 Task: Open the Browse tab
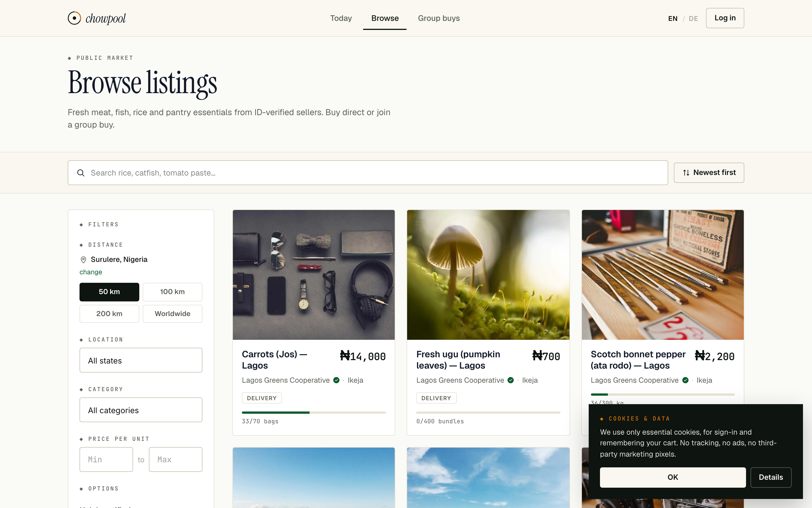tap(385, 18)
